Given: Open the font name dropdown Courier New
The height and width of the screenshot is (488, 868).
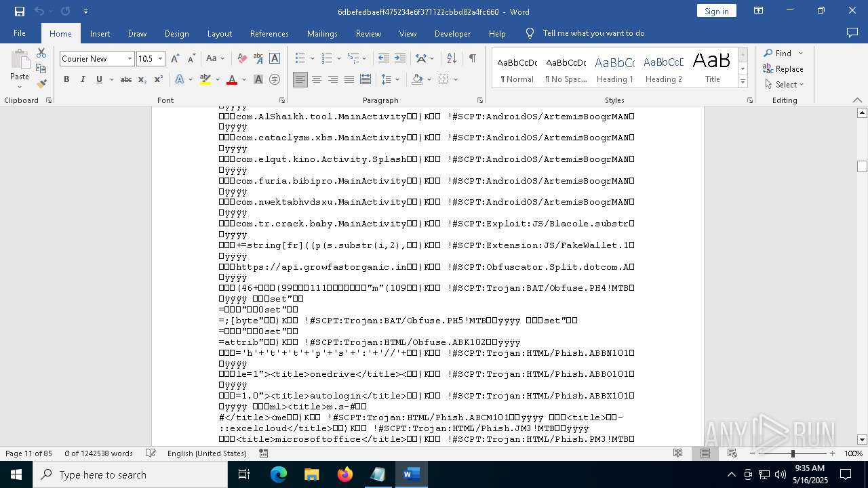Looking at the screenshot, I should pos(130,59).
